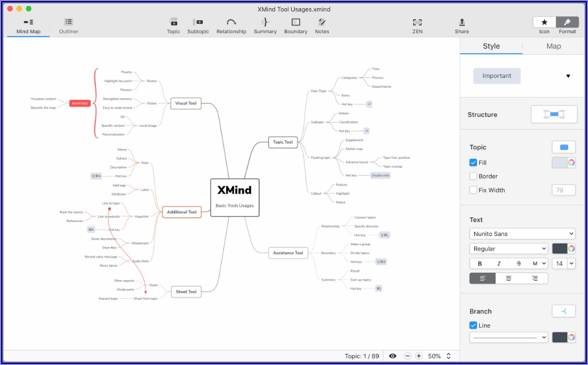The image size is (588, 365).
Task: Toggle the Fix Width checkbox
Action: click(x=474, y=190)
